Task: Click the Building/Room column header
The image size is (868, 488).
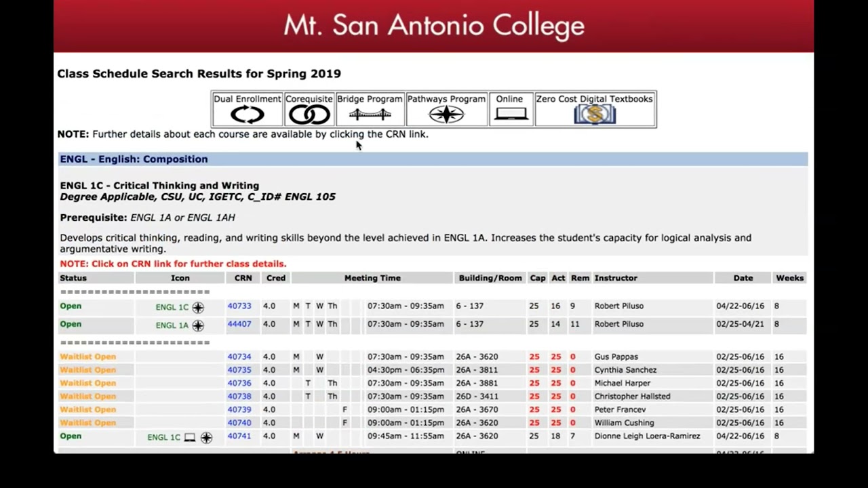Action: (x=490, y=278)
